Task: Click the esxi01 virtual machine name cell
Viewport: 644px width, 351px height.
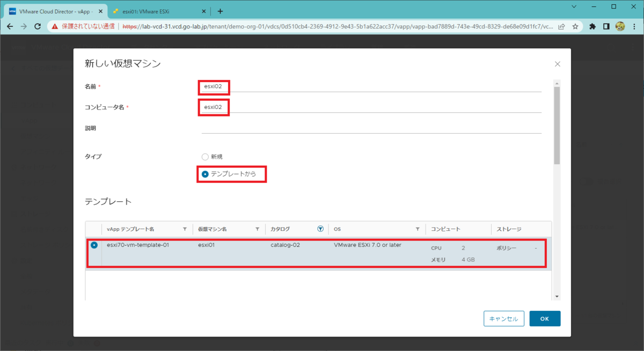Action: click(207, 245)
